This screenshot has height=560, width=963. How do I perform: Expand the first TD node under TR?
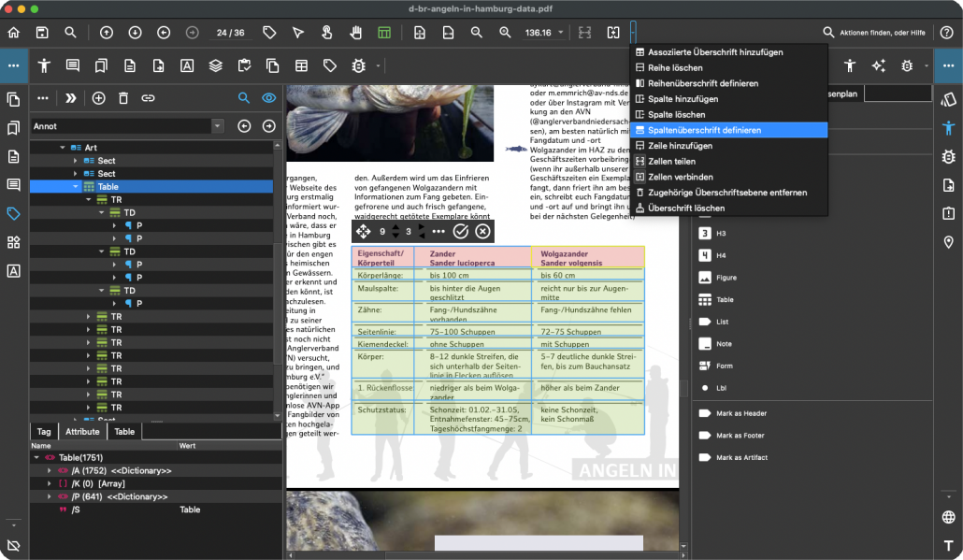point(101,212)
